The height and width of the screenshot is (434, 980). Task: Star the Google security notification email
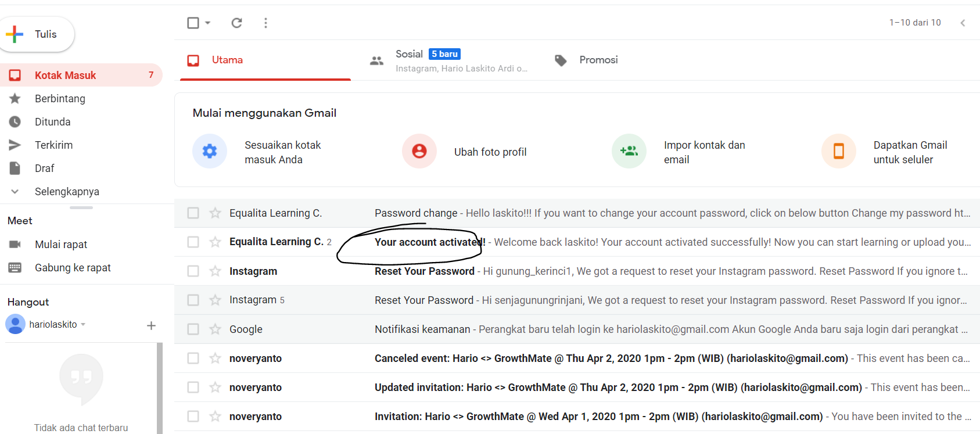(215, 329)
